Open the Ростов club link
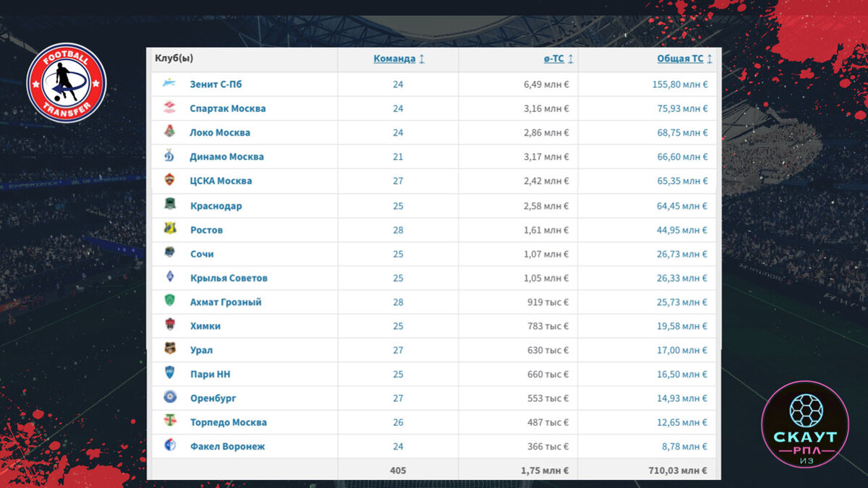The height and width of the screenshot is (488, 868). 206,230
